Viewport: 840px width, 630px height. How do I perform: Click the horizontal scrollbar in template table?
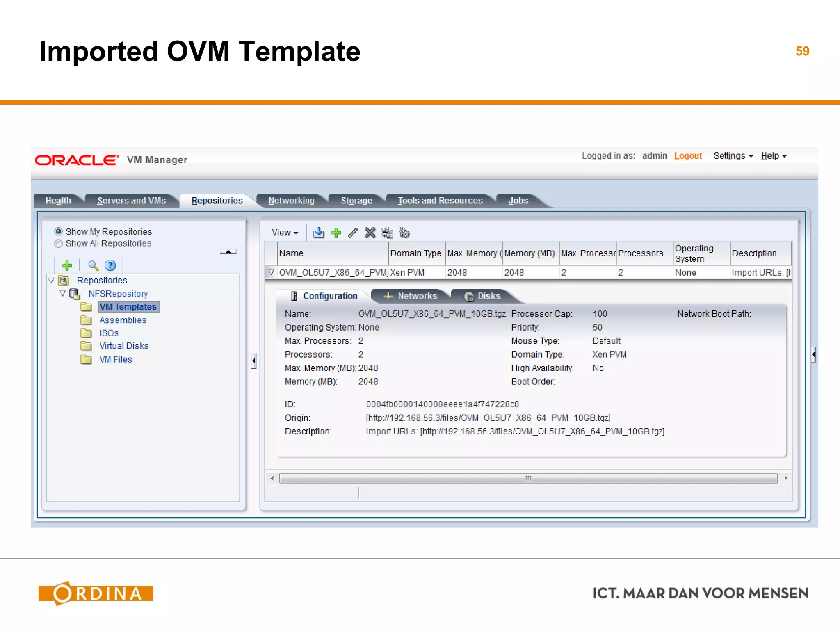[x=528, y=478]
